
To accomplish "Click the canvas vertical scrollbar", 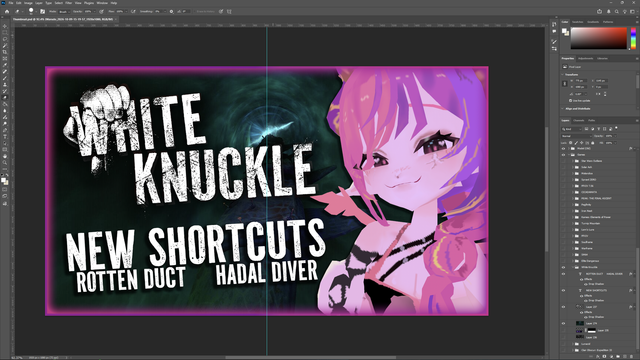I will click(546, 189).
